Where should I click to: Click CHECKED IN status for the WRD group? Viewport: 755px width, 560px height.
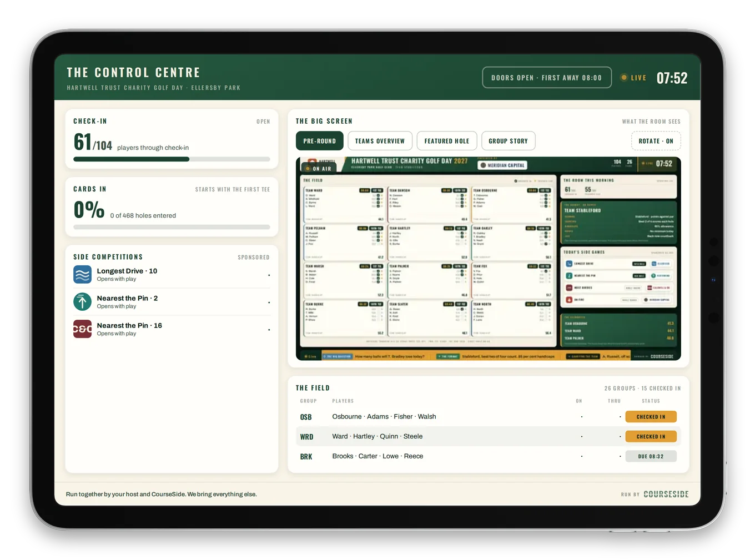tap(651, 437)
